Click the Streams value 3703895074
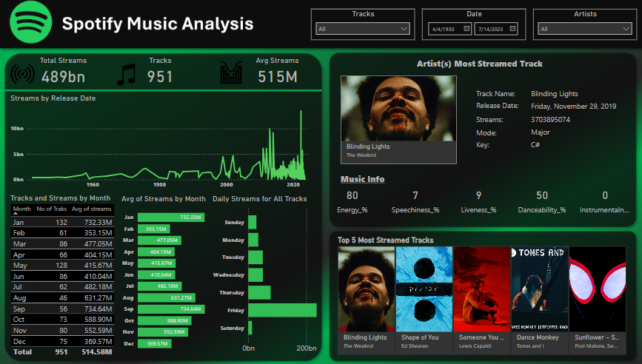642x364 pixels. click(x=550, y=119)
